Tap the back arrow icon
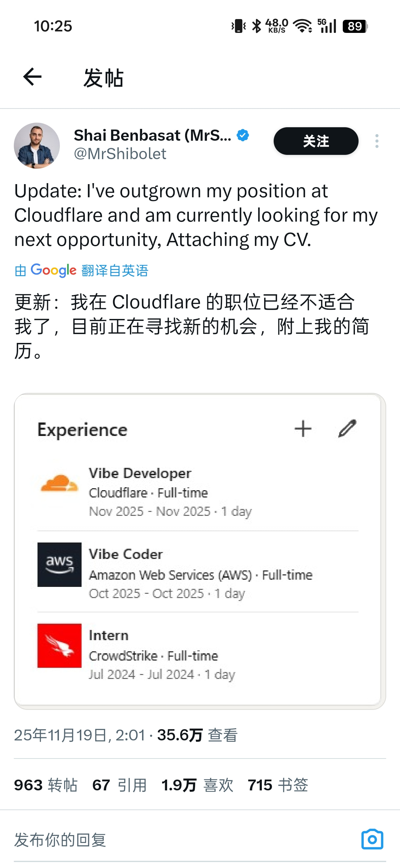This screenshot has height=868, width=400. click(32, 77)
